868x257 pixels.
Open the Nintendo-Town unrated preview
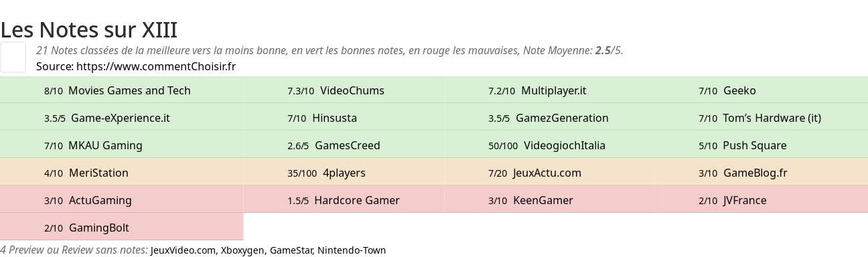[352, 250]
